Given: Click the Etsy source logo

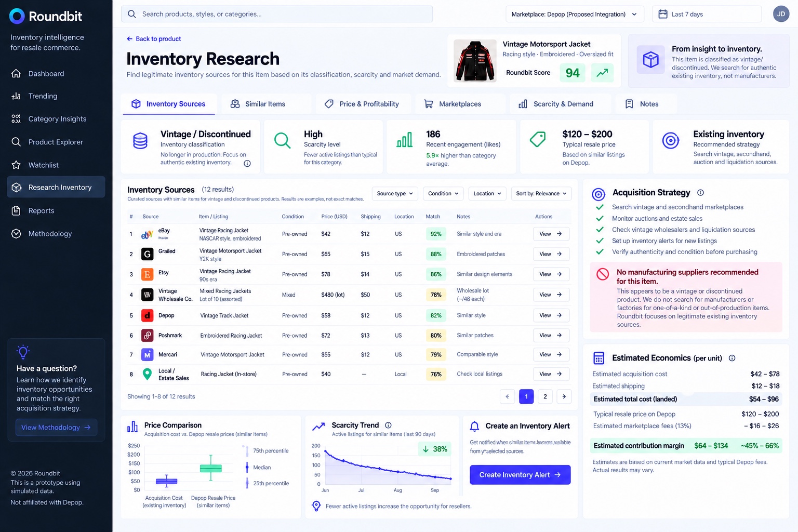Looking at the screenshot, I should point(148,274).
